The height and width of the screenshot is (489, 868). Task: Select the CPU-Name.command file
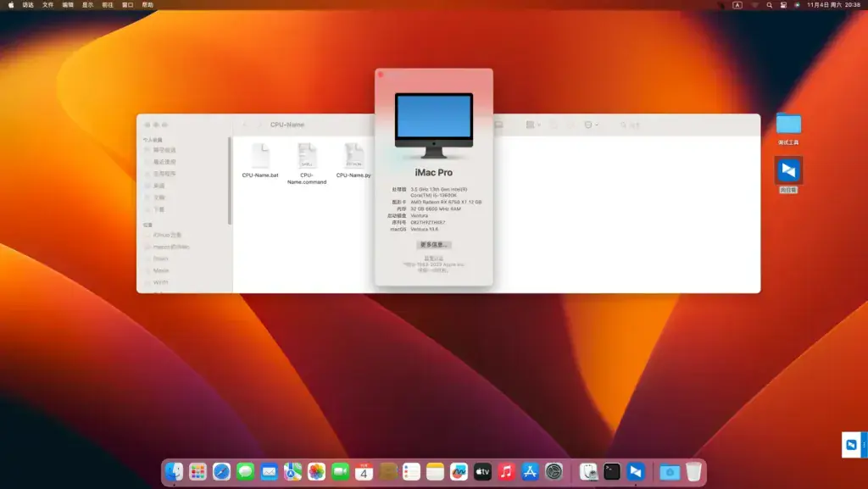coord(307,164)
